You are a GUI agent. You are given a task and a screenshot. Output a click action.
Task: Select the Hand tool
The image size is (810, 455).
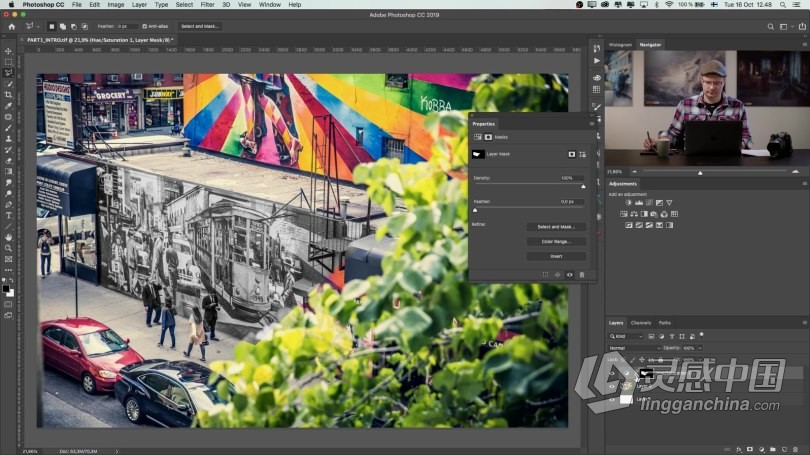(x=8, y=237)
